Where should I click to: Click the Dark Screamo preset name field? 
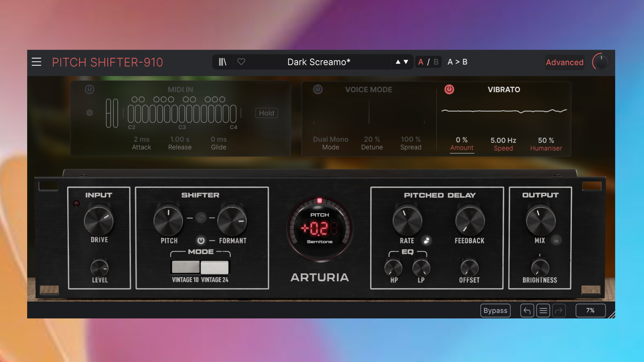(318, 62)
